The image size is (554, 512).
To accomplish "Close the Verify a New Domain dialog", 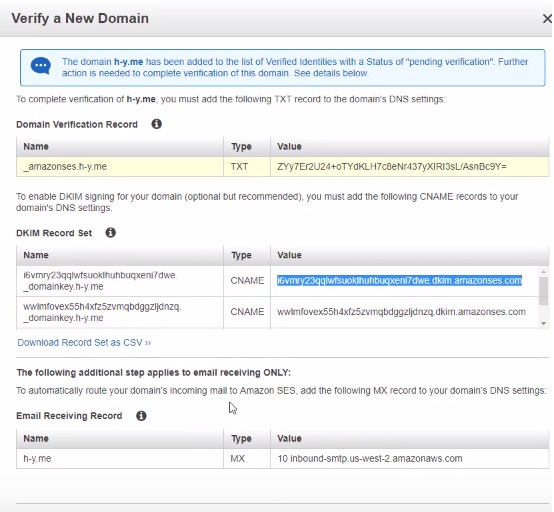I will point(547,19).
